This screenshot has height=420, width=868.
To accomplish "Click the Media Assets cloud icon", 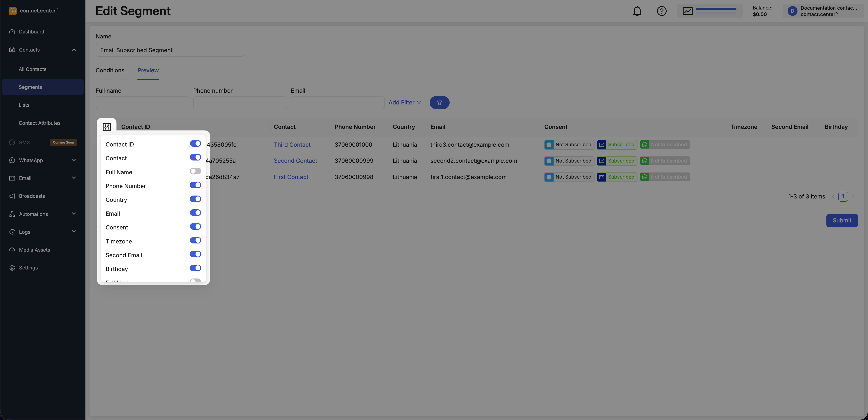I will [x=12, y=250].
